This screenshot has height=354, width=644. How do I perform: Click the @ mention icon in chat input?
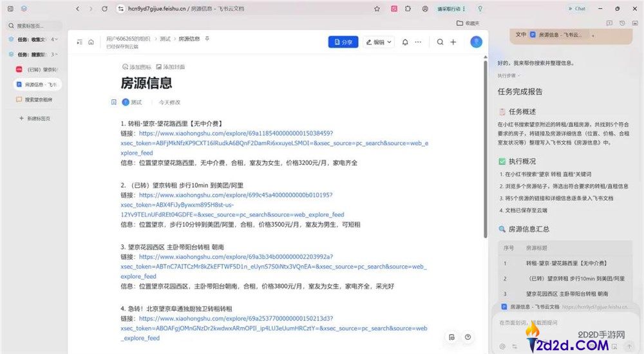coord(502,347)
